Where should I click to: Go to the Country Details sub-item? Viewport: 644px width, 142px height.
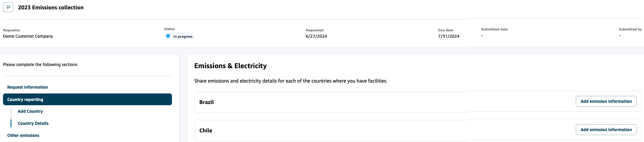point(33,123)
